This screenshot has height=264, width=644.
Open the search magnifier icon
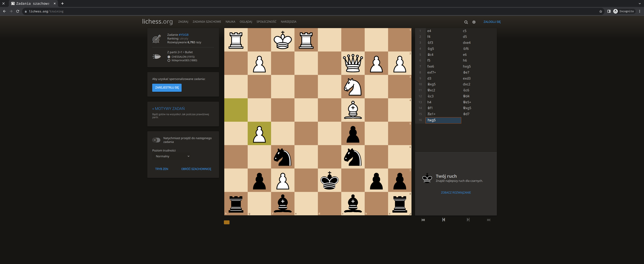point(466,22)
